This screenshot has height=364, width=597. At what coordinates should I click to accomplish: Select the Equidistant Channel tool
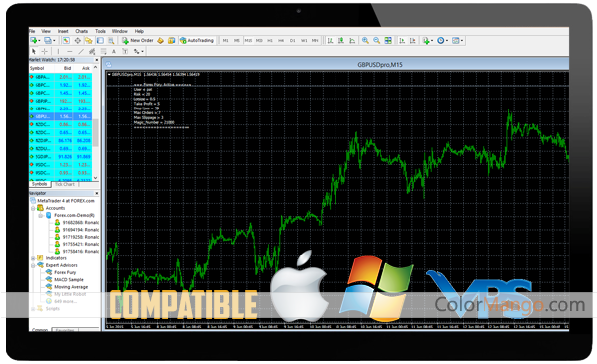pos(92,51)
